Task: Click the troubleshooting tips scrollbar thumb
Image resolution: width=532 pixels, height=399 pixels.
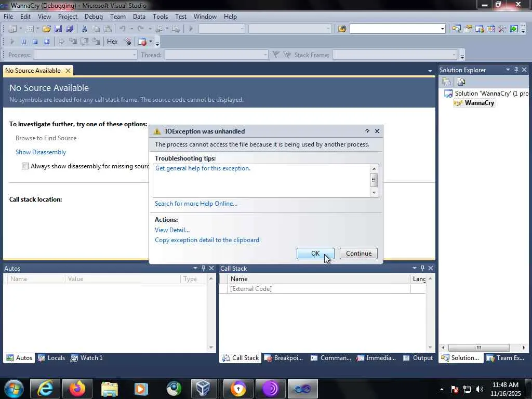Action: point(374,180)
